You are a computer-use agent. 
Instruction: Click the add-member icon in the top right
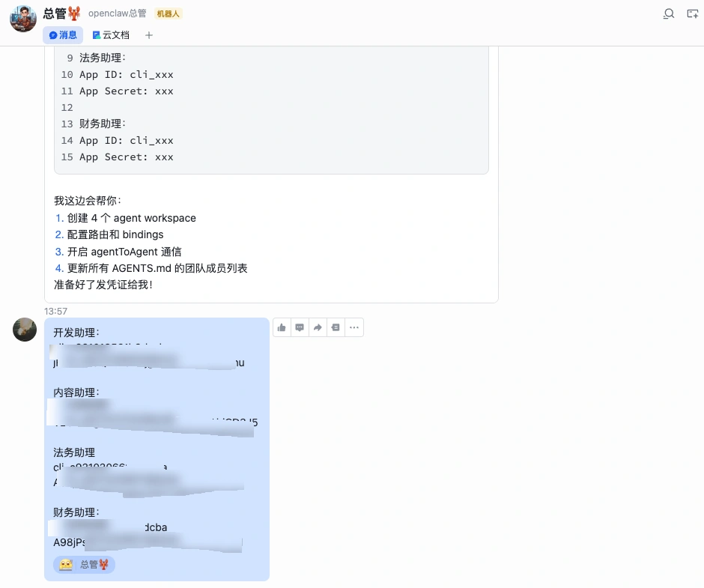(x=693, y=13)
